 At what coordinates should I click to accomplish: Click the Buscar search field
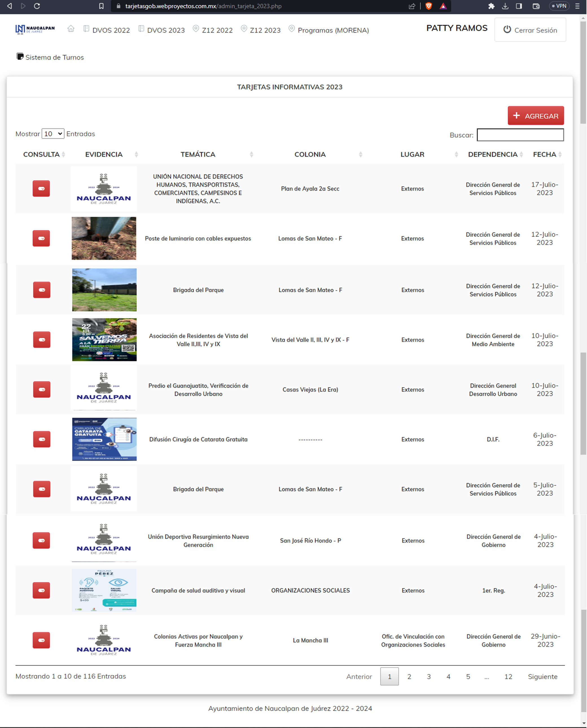click(520, 135)
